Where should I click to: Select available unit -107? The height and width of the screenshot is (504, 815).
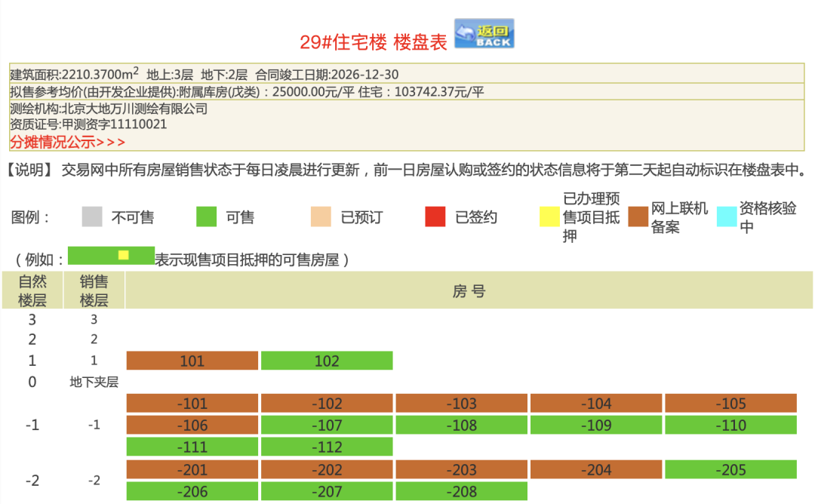(x=327, y=426)
